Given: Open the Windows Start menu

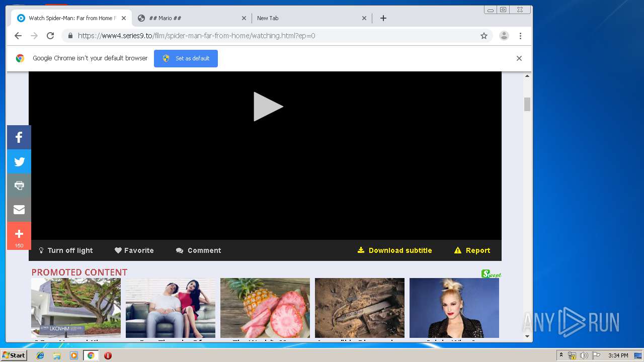Looking at the screenshot, I should tap(14, 355).
